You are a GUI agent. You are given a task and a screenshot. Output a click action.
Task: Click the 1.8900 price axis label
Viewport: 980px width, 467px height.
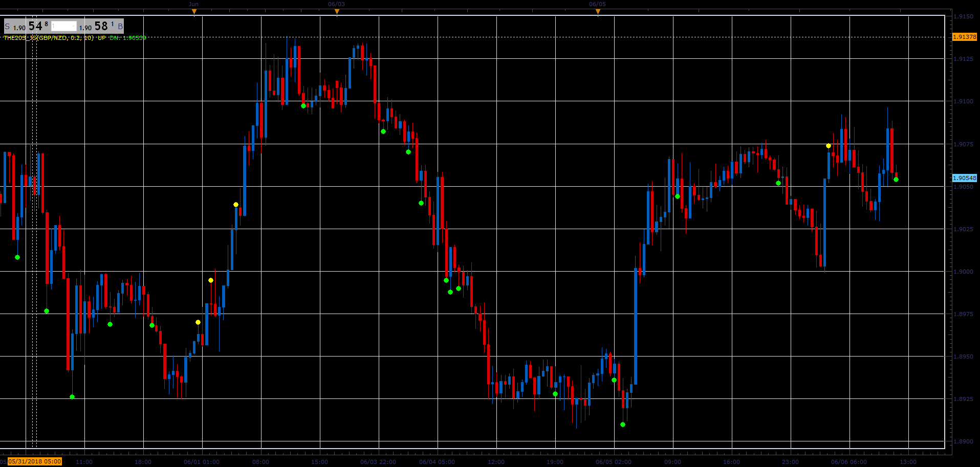(964, 441)
